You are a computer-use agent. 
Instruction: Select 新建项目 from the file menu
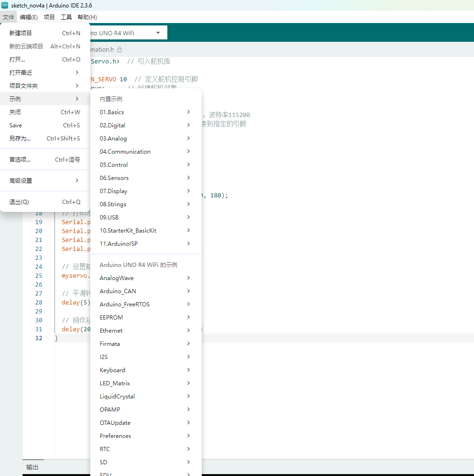click(45, 33)
